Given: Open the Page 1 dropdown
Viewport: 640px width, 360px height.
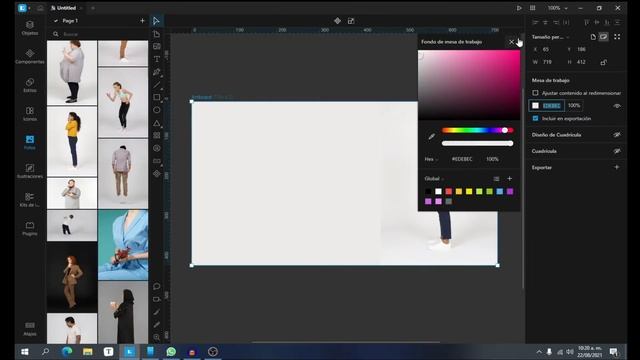Looking at the screenshot, I should point(70,21).
